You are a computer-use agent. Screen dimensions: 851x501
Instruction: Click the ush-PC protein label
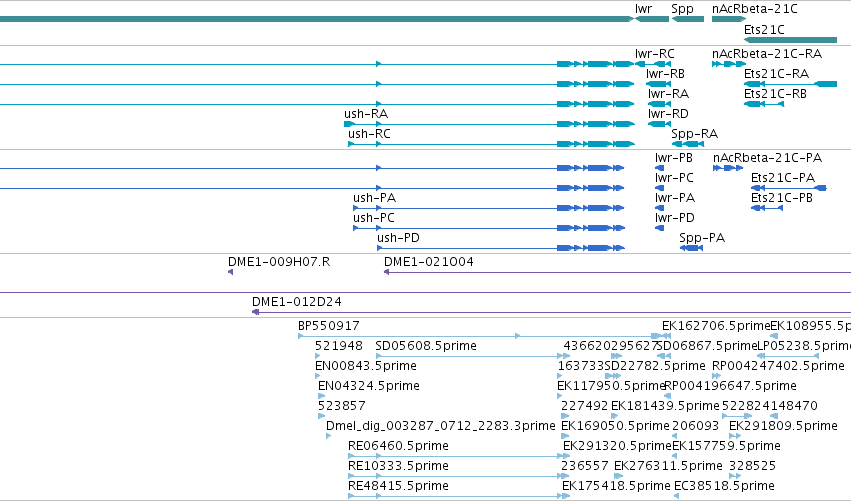[374, 218]
